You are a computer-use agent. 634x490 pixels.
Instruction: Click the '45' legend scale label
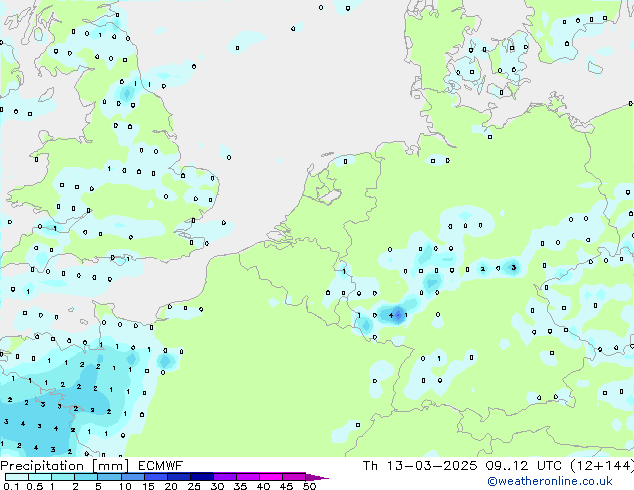pos(287,486)
